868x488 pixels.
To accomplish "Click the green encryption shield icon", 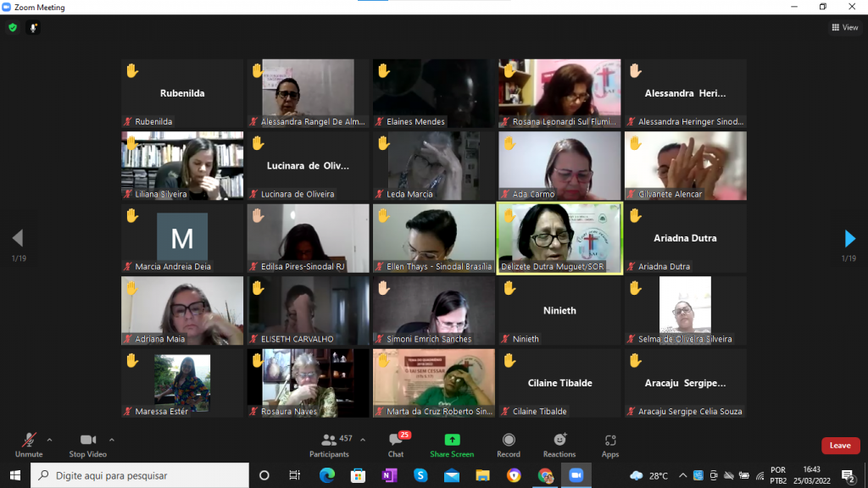I will click(13, 27).
